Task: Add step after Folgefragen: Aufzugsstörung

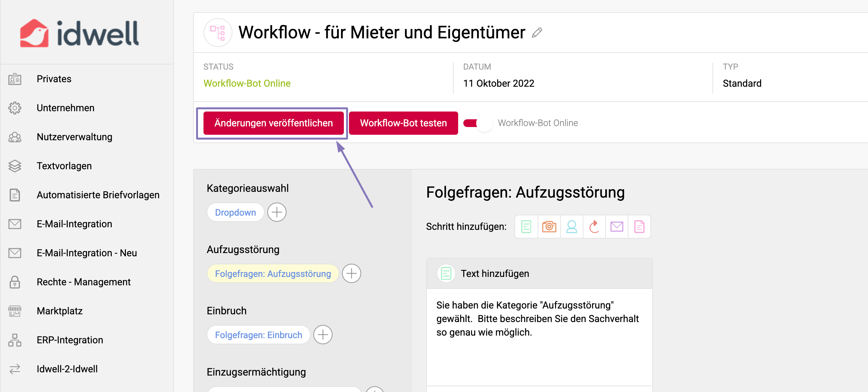Action: (x=351, y=273)
